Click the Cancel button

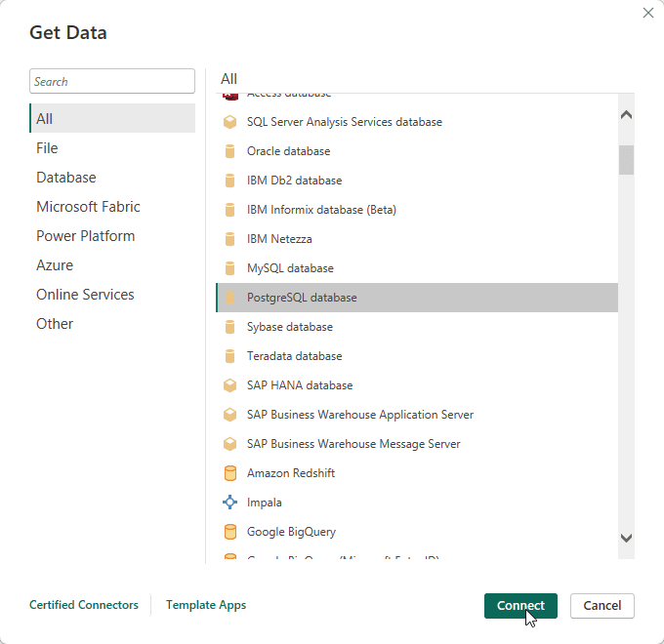click(x=602, y=606)
